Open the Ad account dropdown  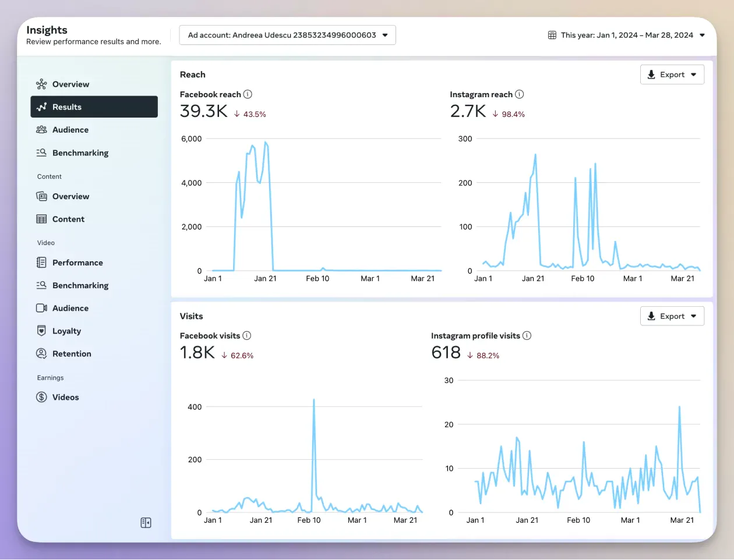click(287, 35)
